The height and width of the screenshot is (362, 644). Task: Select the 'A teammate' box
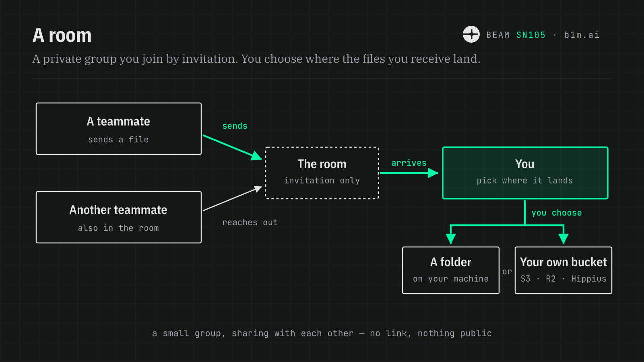coord(119,129)
